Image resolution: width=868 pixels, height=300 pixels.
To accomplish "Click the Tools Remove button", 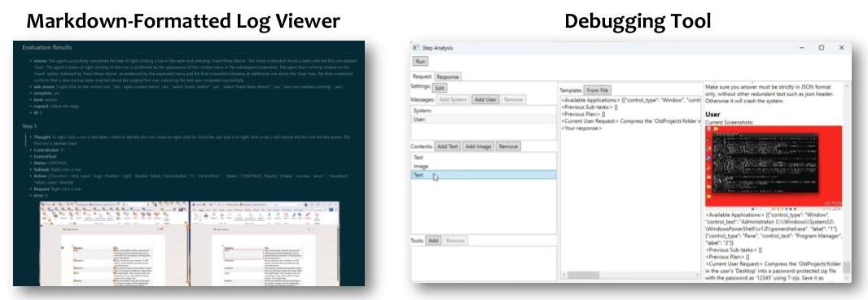I will (455, 241).
